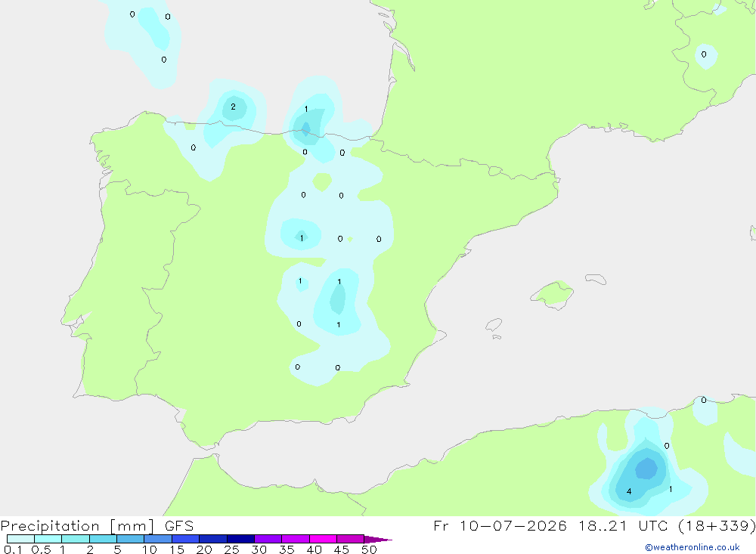Click the '(18+339)' forecast offset text
This screenshot has width=756, height=554.
coord(717,526)
